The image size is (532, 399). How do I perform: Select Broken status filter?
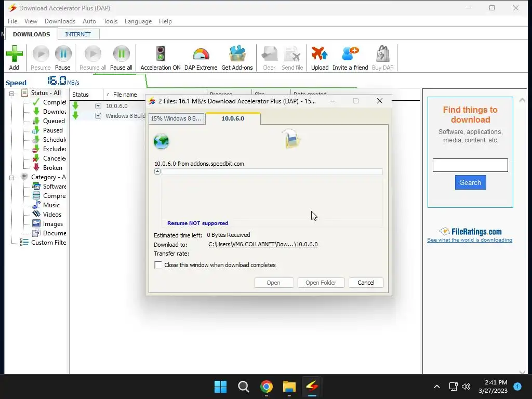(x=47, y=168)
